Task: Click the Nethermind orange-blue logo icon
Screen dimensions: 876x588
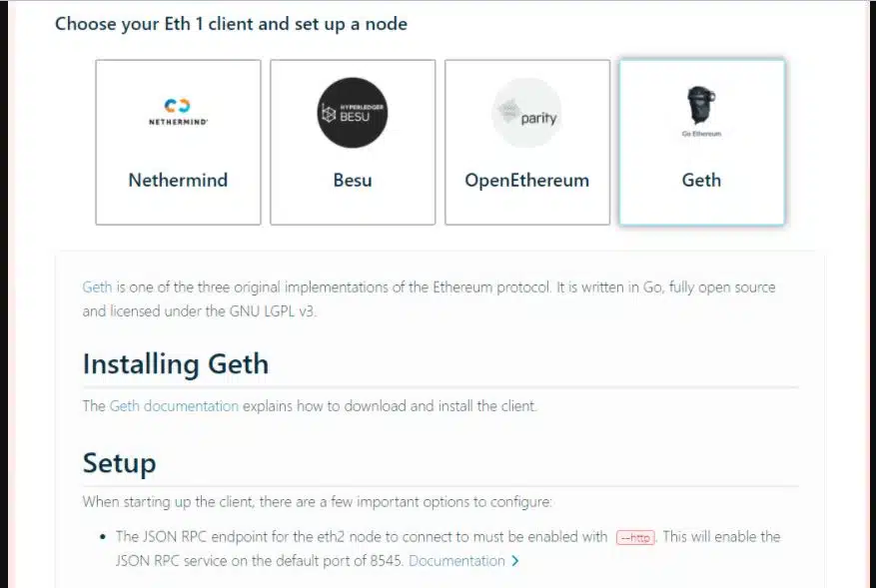Action: point(178,106)
